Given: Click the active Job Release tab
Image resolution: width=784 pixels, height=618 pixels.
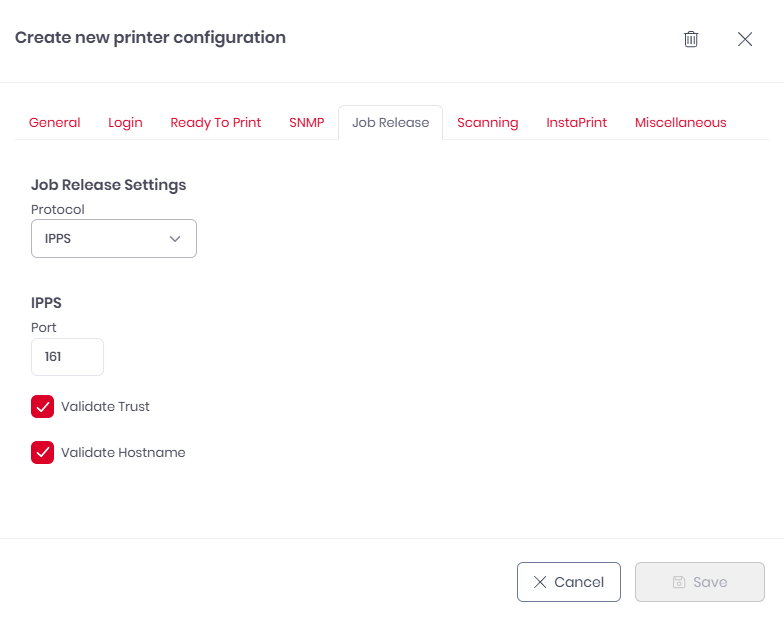Looking at the screenshot, I should pos(390,123).
